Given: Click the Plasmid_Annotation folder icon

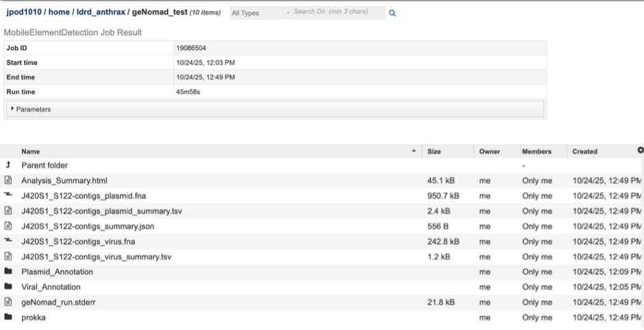Looking at the screenshot, I should 8,272.
